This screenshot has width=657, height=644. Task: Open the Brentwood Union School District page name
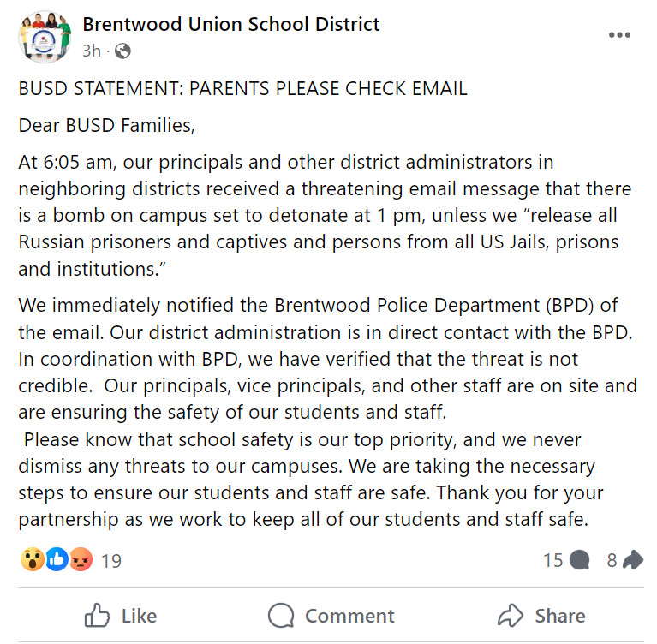click(x=230, y=24)
